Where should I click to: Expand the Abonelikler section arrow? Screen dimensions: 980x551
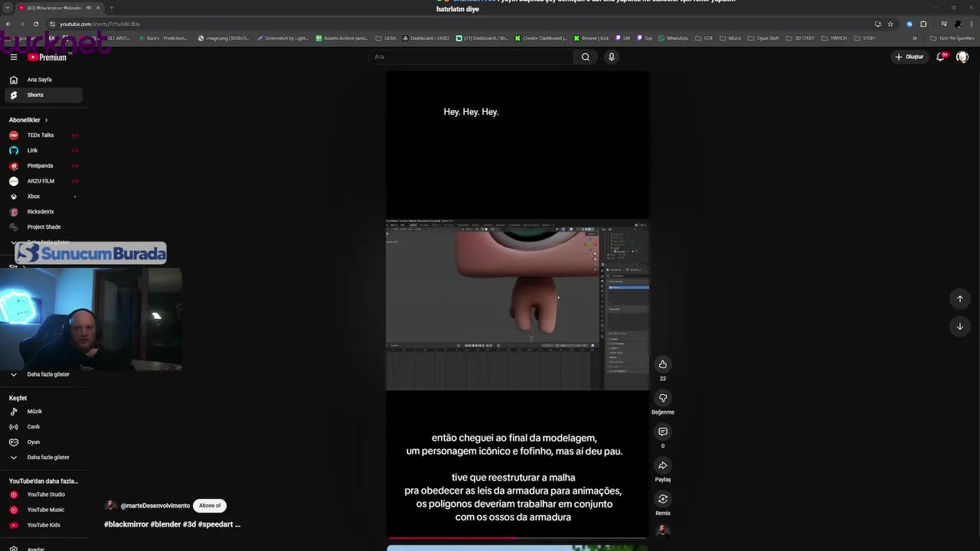coord(46,120)
